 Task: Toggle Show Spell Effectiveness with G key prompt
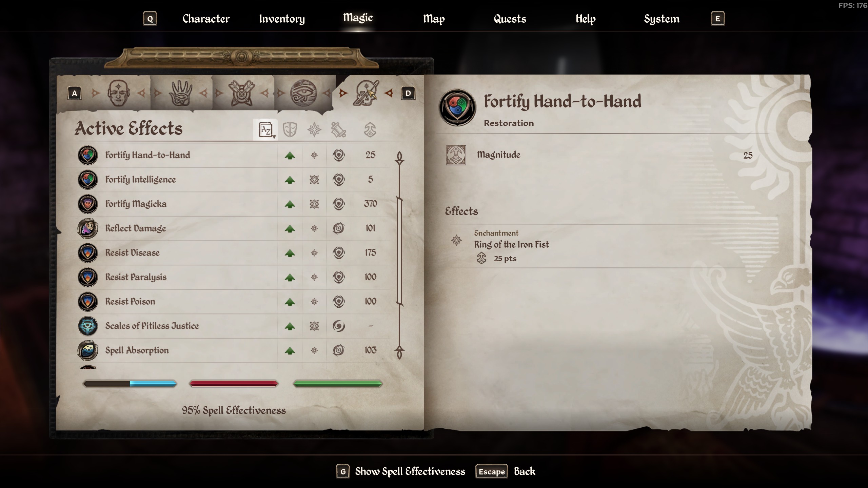point(401,471)
